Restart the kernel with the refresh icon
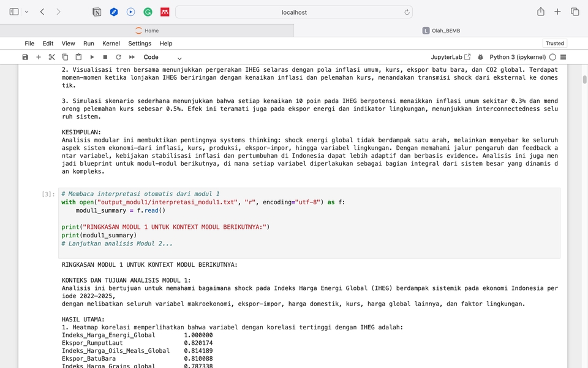Image resolution: width=588 pixels, height=368 pixels. (x=118, y=57)
